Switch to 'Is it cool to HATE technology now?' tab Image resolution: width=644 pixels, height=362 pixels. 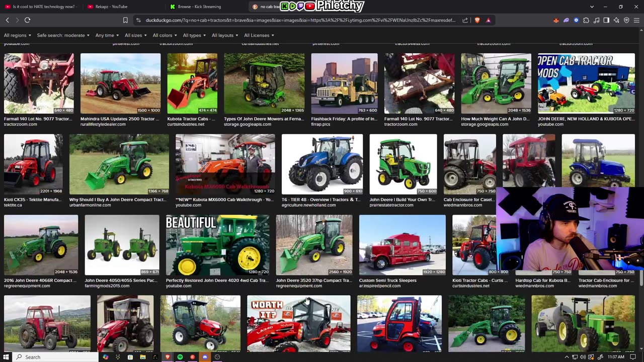[x=40, y=7]
